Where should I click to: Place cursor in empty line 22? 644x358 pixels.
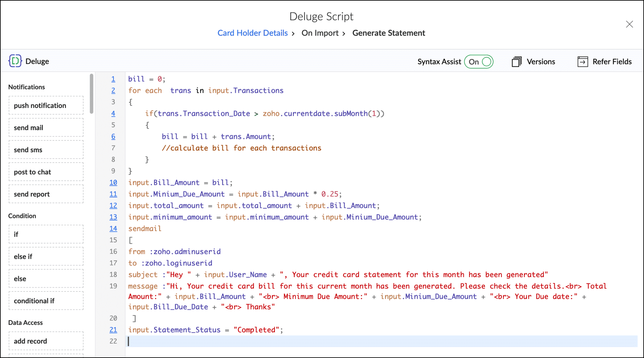tap(381, 341)
